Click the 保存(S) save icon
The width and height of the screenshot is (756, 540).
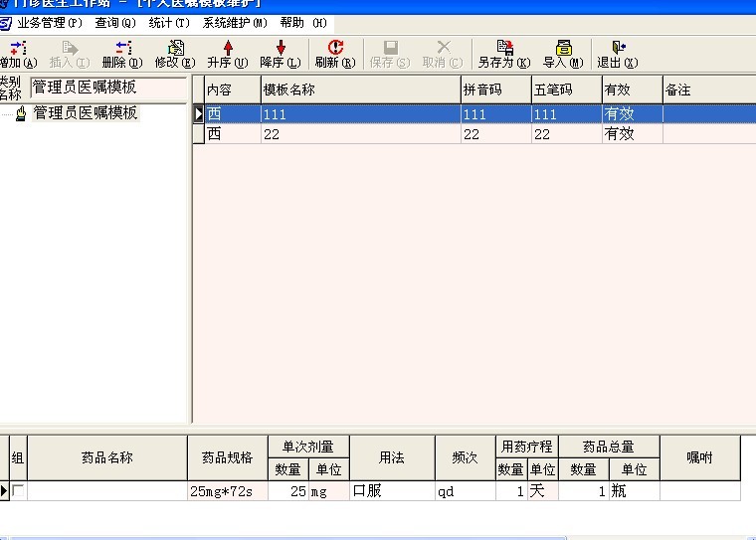tap(391, 48)
